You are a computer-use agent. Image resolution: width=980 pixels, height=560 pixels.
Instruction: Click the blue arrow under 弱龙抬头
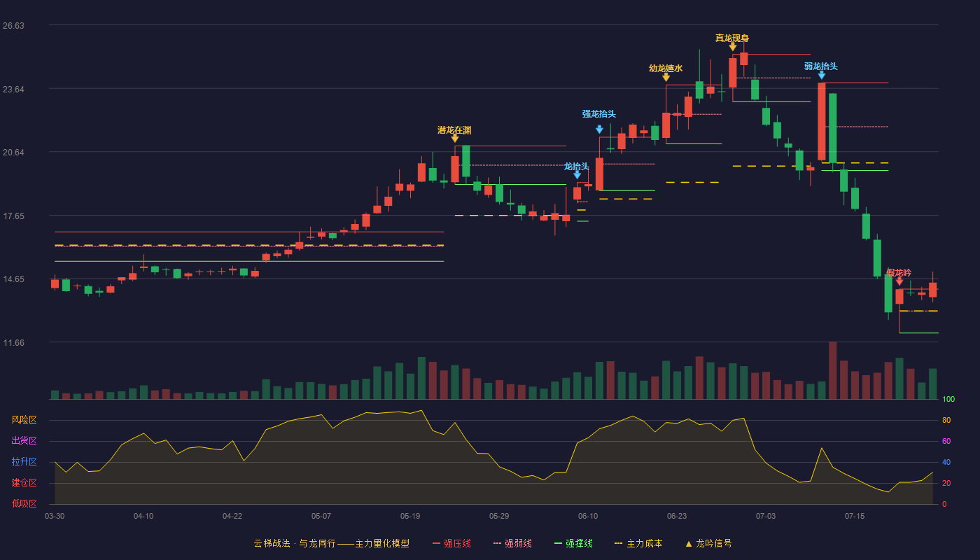[x=821, y=75]
